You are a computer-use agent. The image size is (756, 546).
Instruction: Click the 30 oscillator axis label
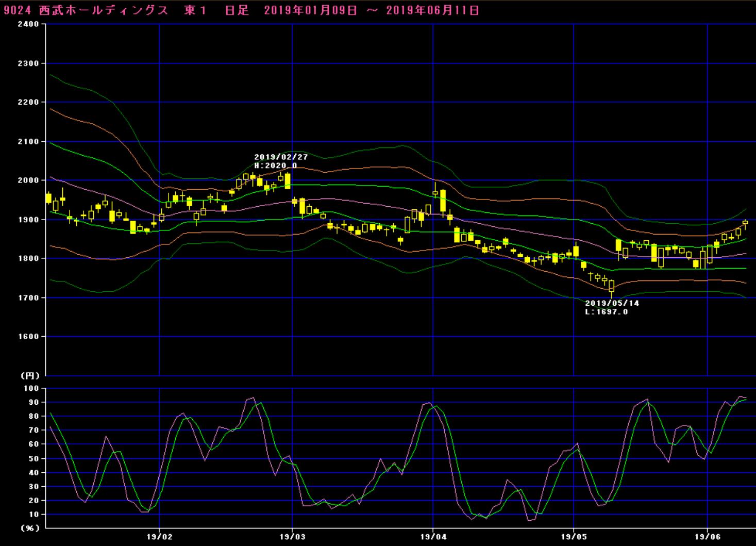(x=34, y=486)
